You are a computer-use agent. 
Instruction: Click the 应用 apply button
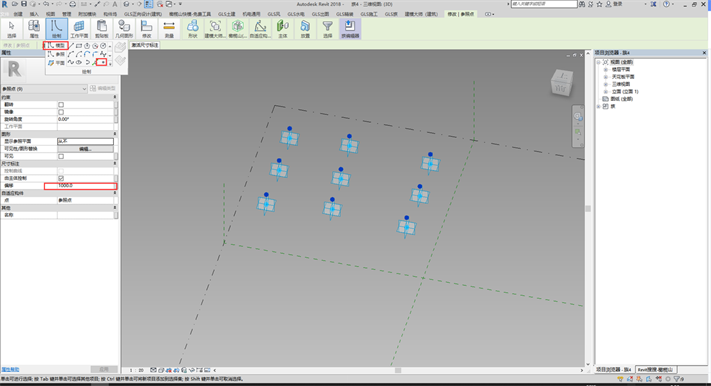tap(104, 370)
